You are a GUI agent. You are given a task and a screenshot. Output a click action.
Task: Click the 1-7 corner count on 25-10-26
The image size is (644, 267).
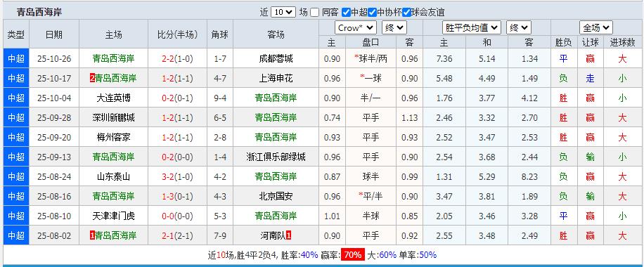coord(220,59)
